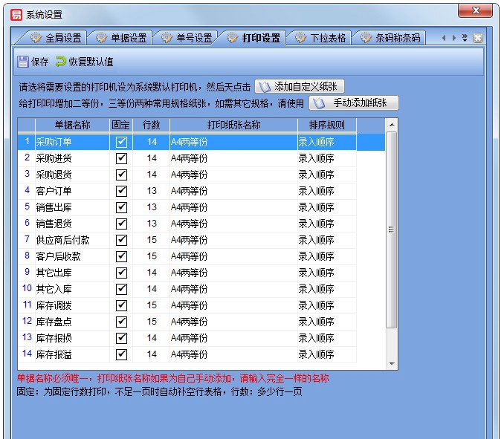Click A4两等份 cell for 销售出库
Viewport: 504px width, 439px height.
point(233,207)
